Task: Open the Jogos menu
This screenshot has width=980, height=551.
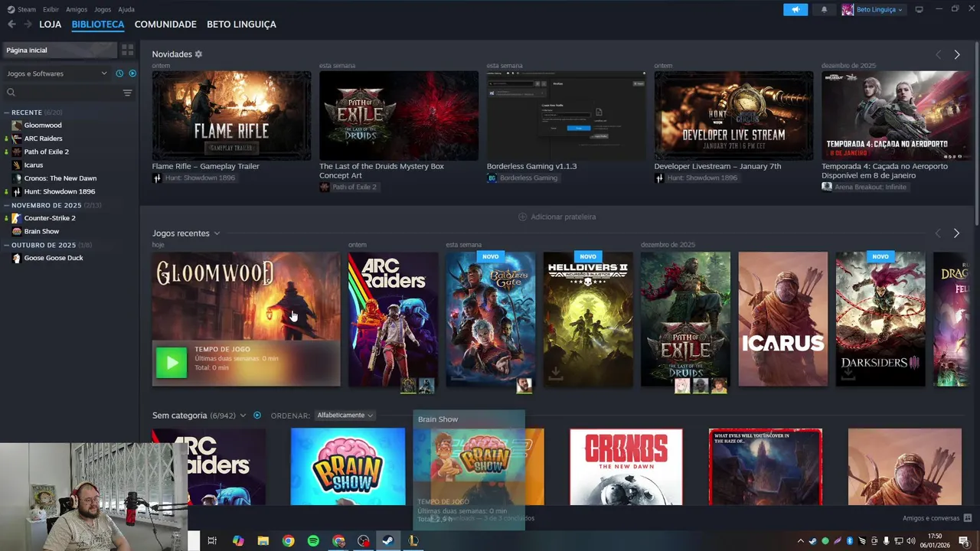Action: click(x=103, y=9)
